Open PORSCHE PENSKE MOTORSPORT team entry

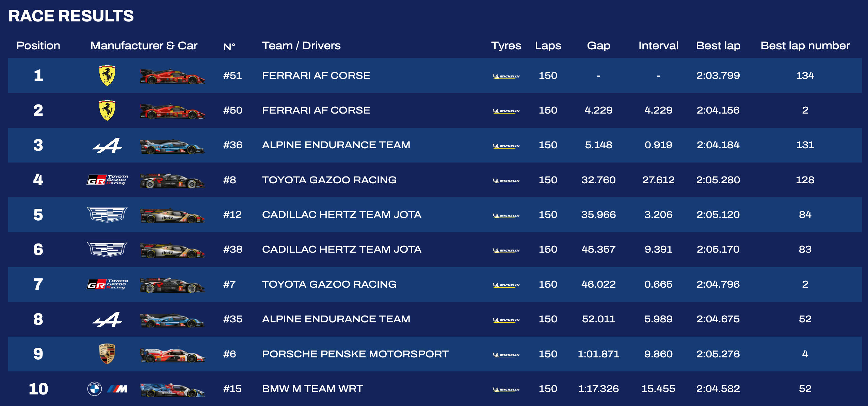coord(355,354)
